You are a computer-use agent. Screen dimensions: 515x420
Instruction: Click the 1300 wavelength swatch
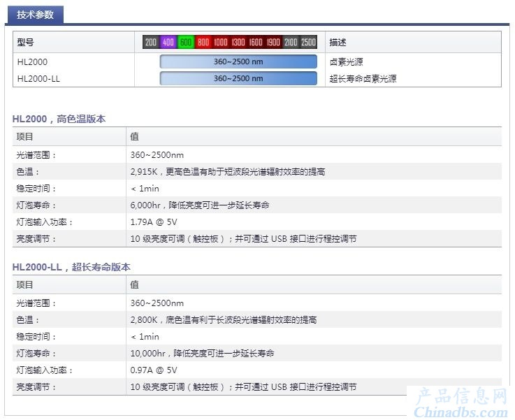pyautogui.click(x=238, y=42)
